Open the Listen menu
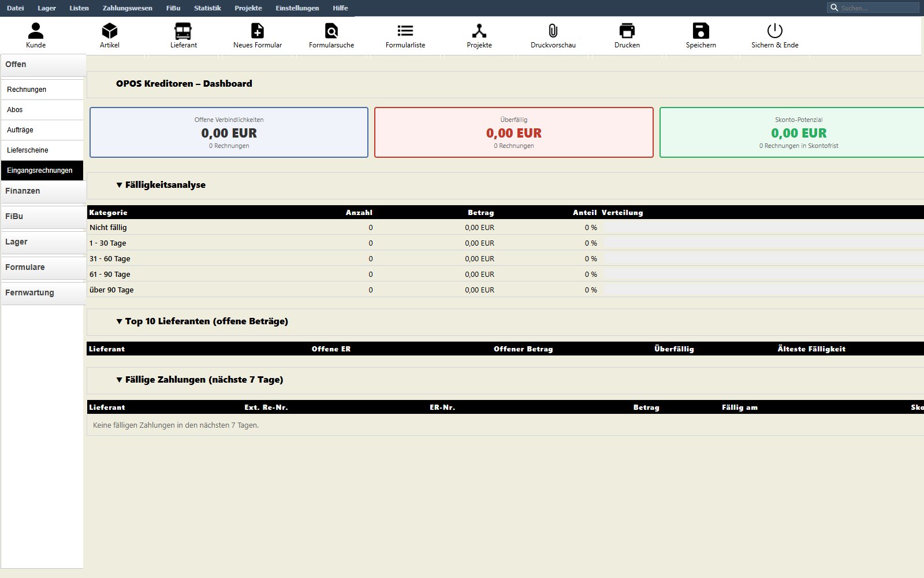The width and height of the screenshot is (924, 578). pos(79,8)
